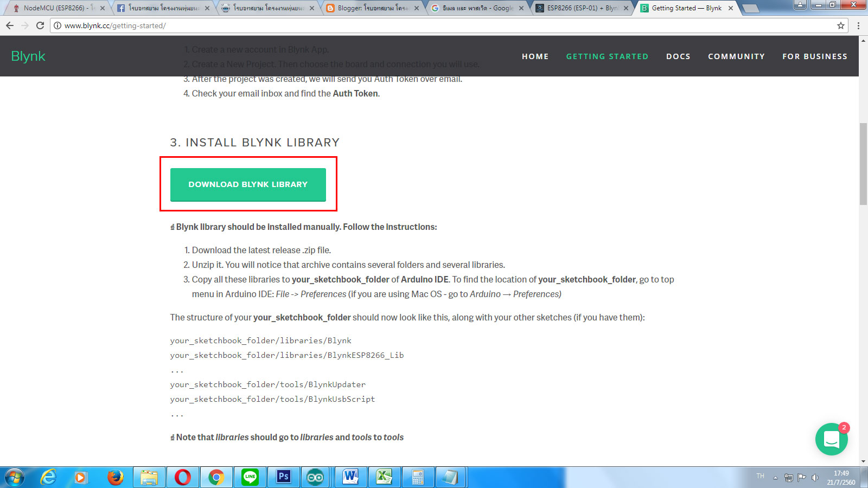Image resolution: width=868 pixels, height=488 pixels.
Task: Open LINE app from the taskbar
Action: pos(250,477)
